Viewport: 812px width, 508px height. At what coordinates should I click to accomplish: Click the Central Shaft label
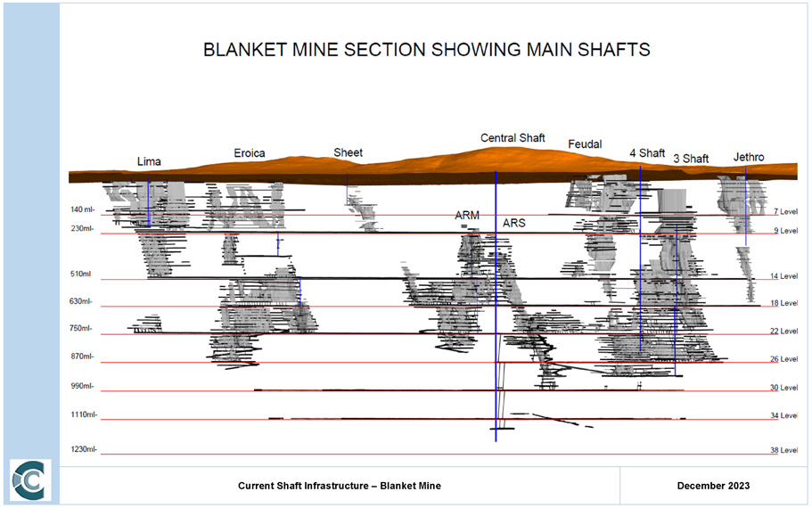pyautogui.click(x=513, y=138)
